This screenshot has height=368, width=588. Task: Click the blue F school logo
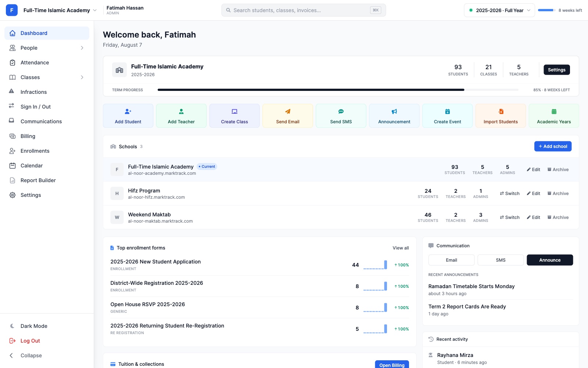tap(12, 10)
